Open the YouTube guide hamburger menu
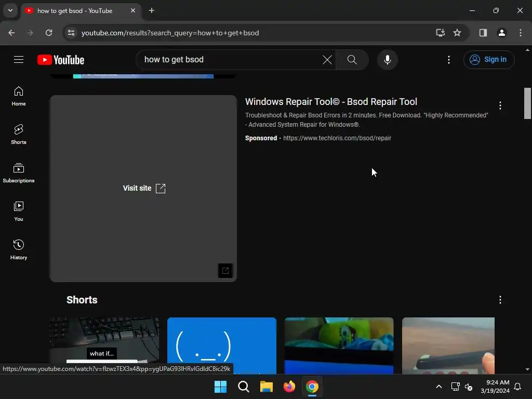Viewport: 532px width, 399px height. coord(19,60)
